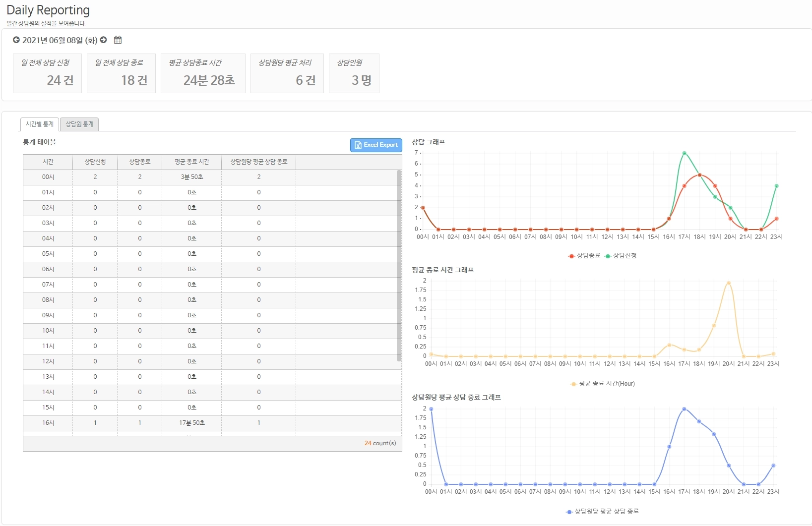Sort by 상담신청 column header
The width and height of the screenshot is (812, 526).
pyautogui.click(x=95, y=162)
